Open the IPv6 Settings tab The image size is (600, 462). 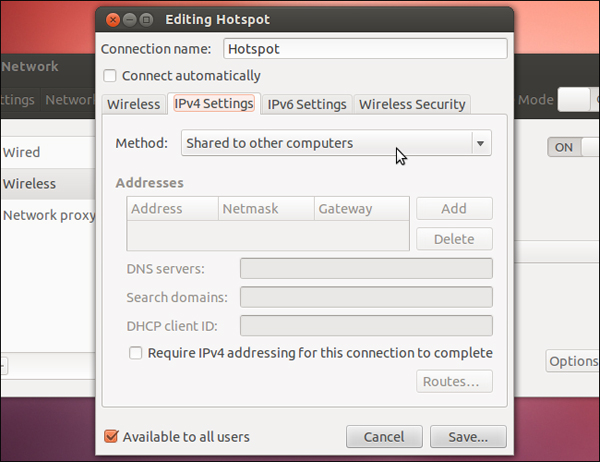point(307,104)
